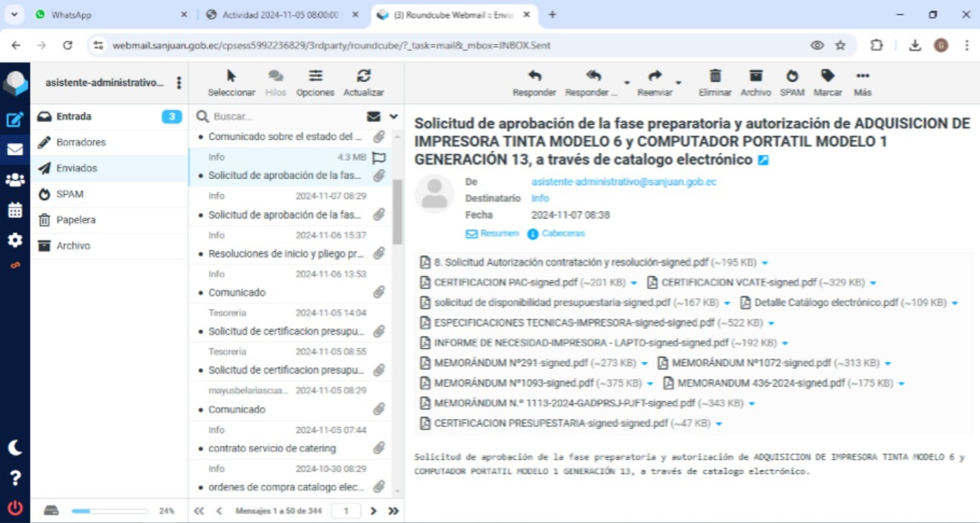Open the Borradores folder

click(80, 142)
